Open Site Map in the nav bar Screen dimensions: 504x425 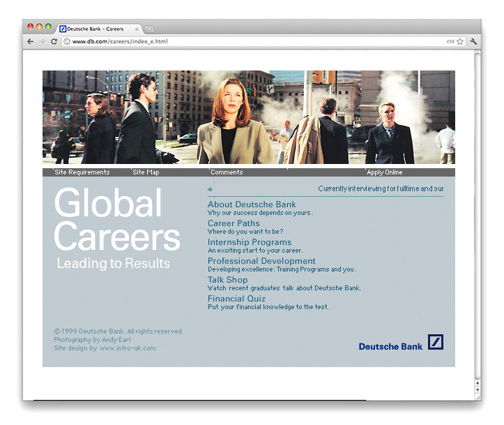(x=146, y=172)
